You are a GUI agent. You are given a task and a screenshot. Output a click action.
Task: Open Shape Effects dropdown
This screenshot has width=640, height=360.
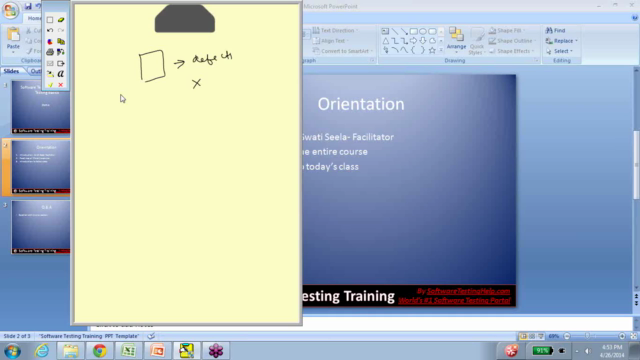click(x=512, y=51)
